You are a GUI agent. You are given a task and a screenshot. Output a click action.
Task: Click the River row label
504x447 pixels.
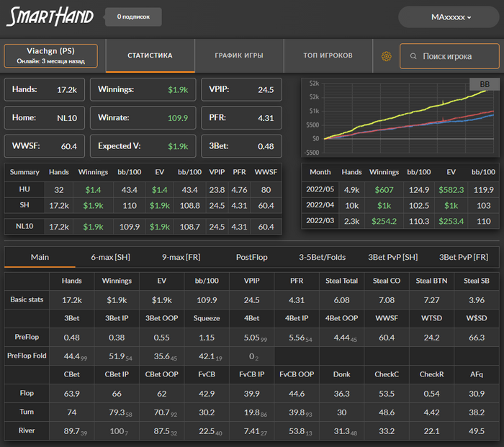click(27, 430)
